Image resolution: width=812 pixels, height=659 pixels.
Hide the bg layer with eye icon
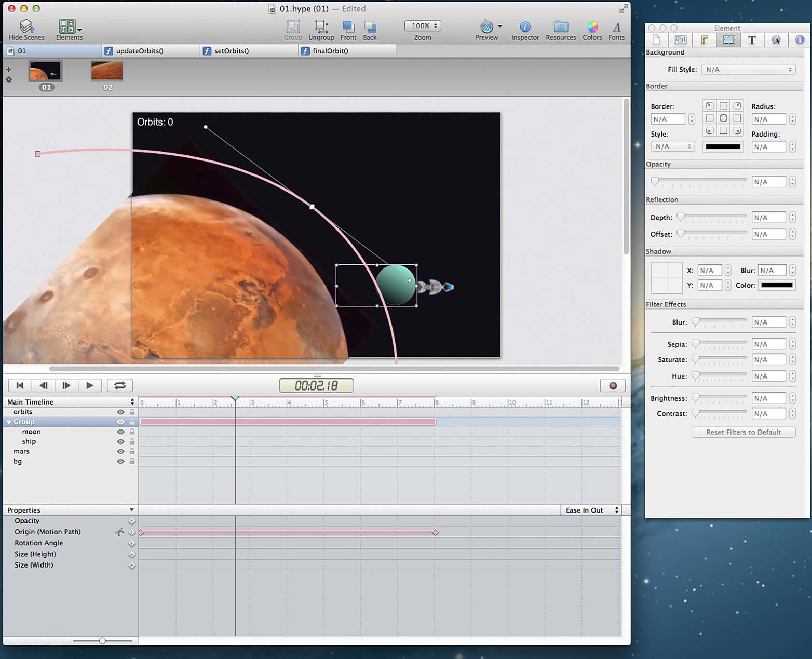(120, 461)
